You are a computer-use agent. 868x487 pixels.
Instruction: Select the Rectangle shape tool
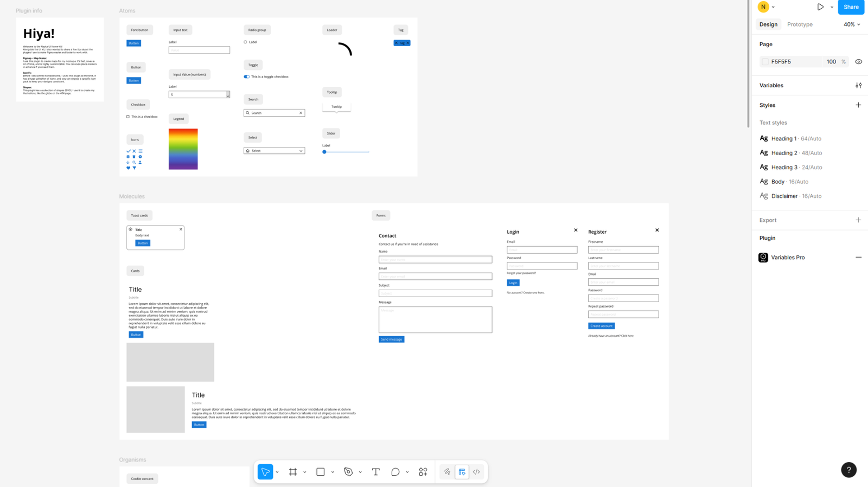click(x=321, y=472)
